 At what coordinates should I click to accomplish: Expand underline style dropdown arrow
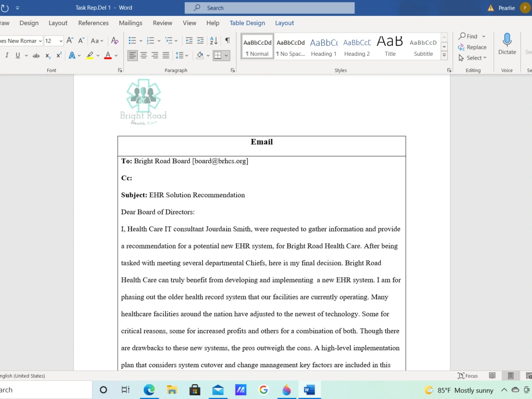coord(26,55)
